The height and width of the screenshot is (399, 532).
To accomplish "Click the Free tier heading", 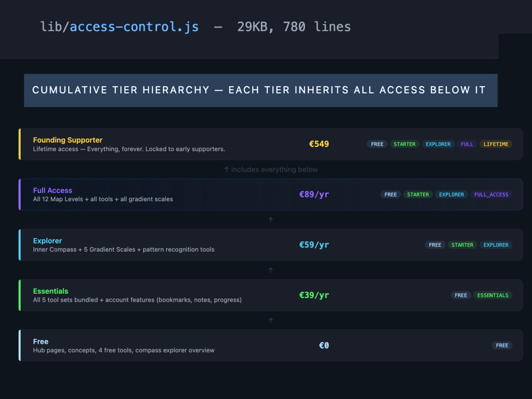I will [x=41, y=342].
